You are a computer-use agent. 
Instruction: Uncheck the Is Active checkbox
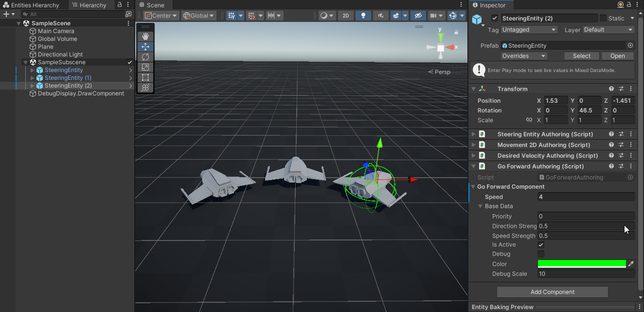pos(541,245)
